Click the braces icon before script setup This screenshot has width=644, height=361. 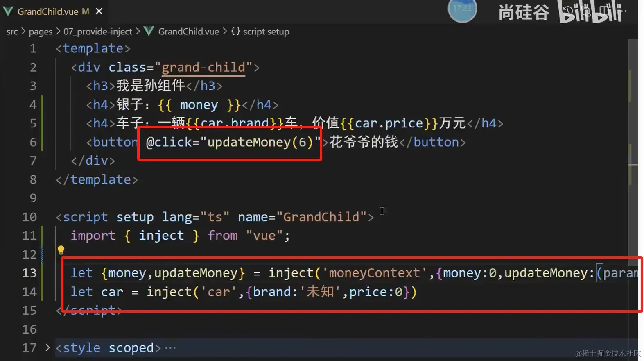click(235, 31)
